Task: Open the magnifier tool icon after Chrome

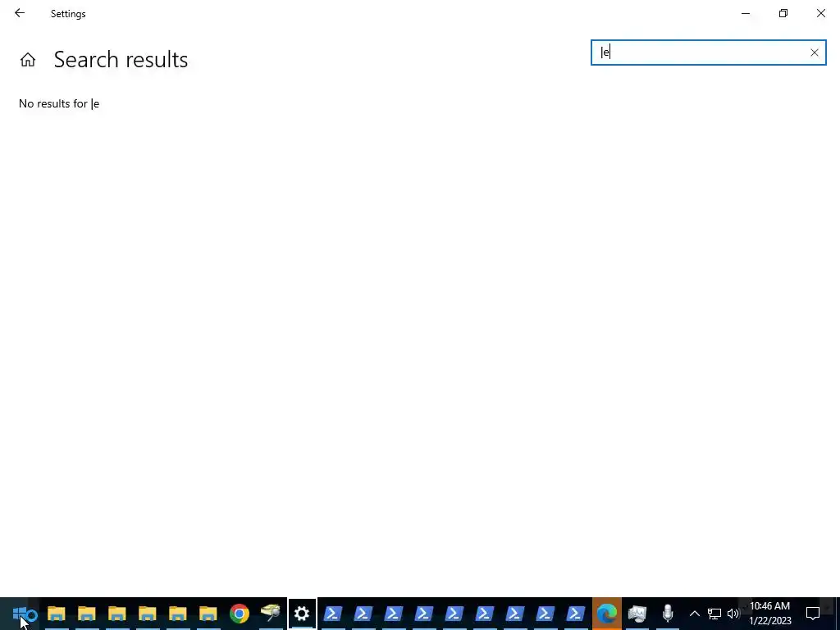Action: point(271,614)
